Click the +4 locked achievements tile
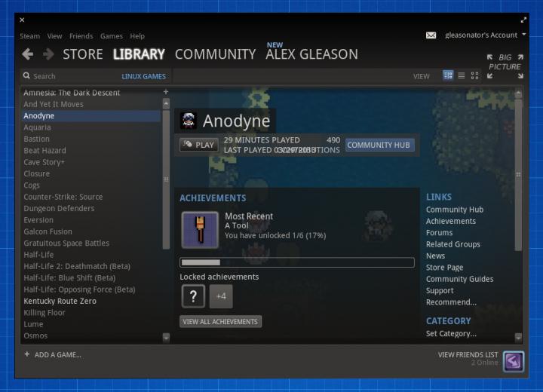Screen dimensions: 543x392 (x=221, y=296)
